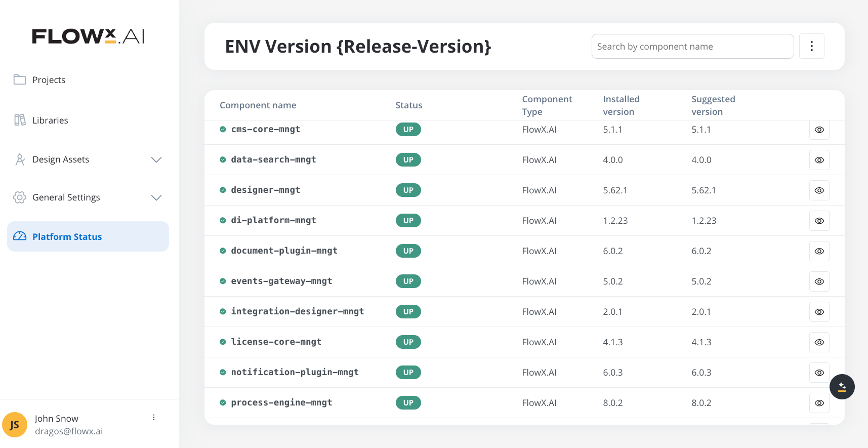Viewport: 868px width, 448px height.
Task: Click the Status column header
Action: click(x=409, y=105)
